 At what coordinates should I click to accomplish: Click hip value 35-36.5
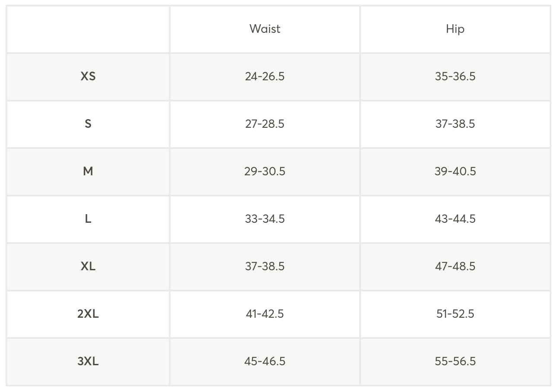pos(455,76)
